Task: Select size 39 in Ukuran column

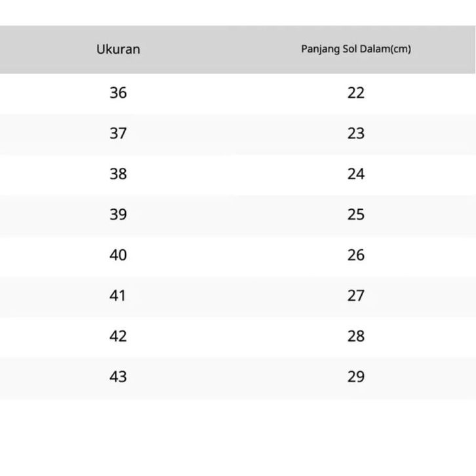Action: point(118,215)
